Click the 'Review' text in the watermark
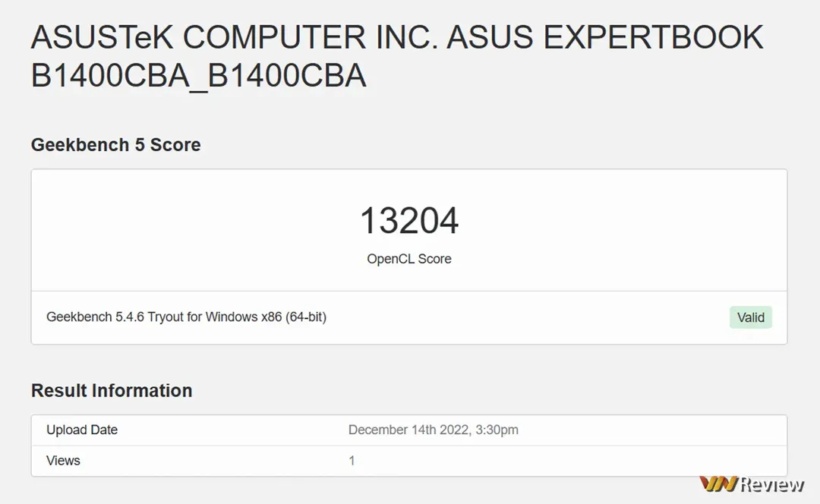This screenshot has height=504, width=820. [x=772, y=484]
